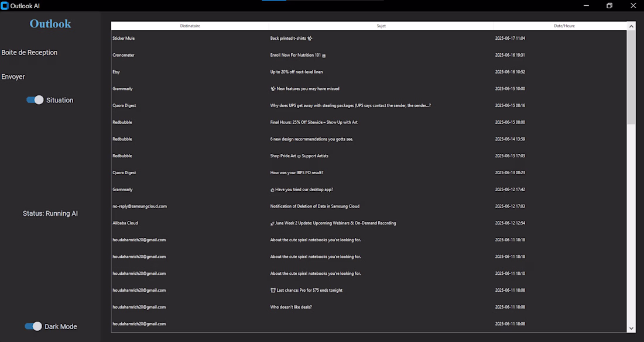Viewport: 644px width, 342px height.
Task: Click the date 2025-06-11 18:10
Action: point(510,274)
